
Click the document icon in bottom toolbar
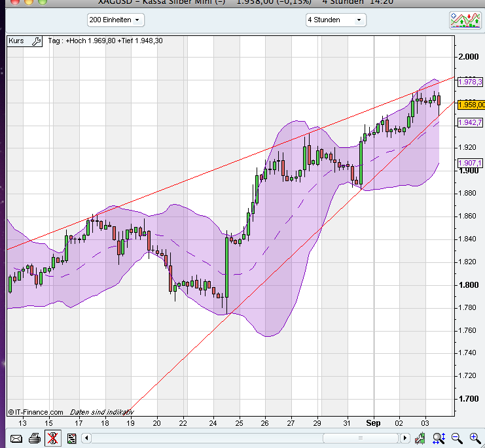click(71, 438)
